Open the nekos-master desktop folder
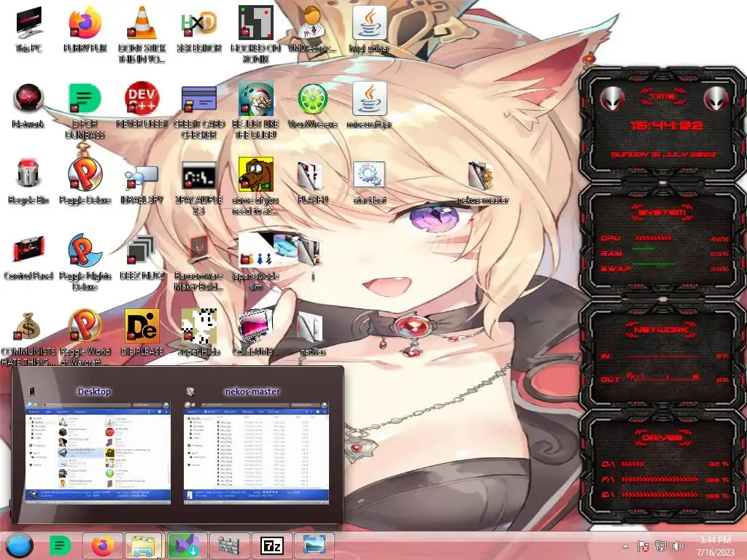The height and width of the screenshot is (560, 747). 482,182
